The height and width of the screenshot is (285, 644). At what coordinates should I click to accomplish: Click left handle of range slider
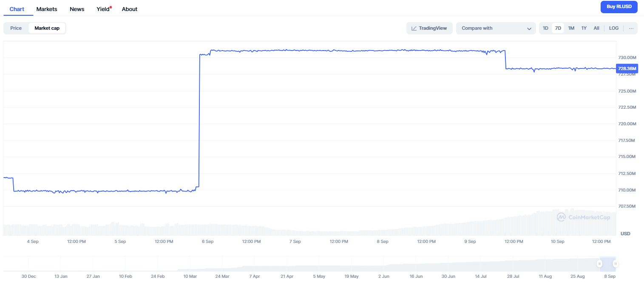pos(599,264)
